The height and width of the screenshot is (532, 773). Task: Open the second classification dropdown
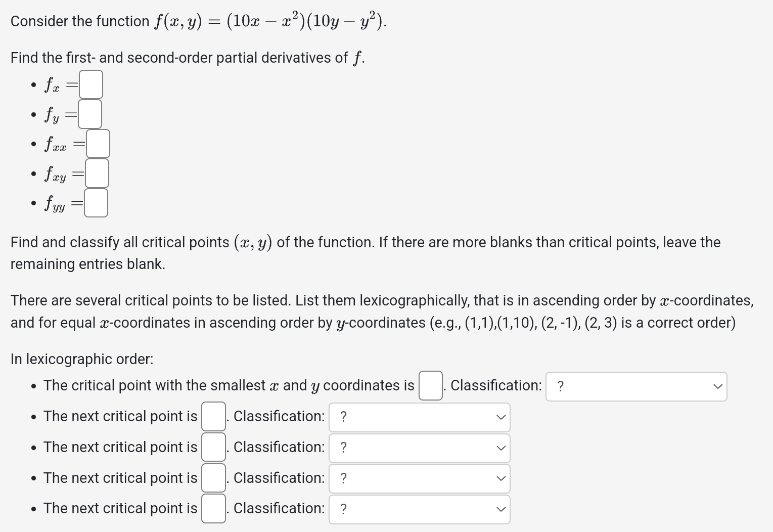[419, 417]
